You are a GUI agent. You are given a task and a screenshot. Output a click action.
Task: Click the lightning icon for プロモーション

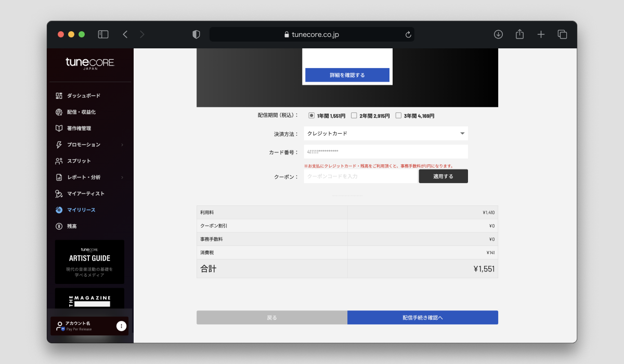click(x=59, y=145)
